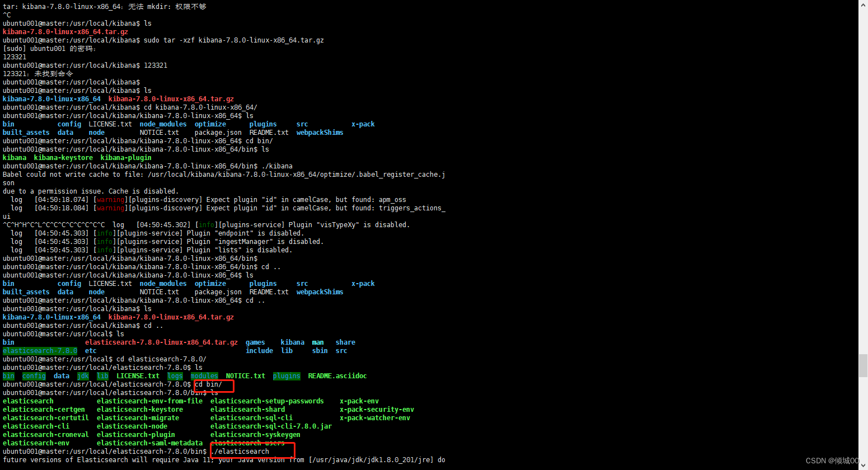Select "elasticsearch-saml-metadata" in the listing
868x470 pixels.
pos(149,443)
